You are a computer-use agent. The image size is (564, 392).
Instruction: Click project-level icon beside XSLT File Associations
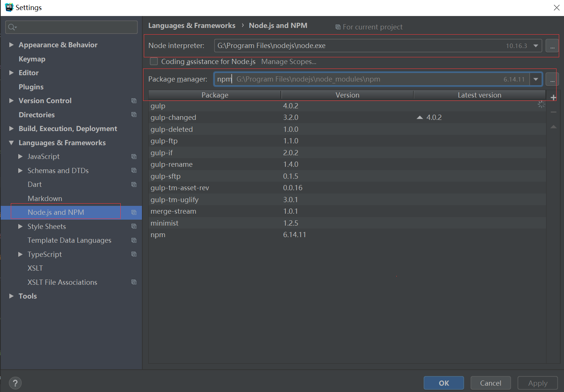pos(134,282)
